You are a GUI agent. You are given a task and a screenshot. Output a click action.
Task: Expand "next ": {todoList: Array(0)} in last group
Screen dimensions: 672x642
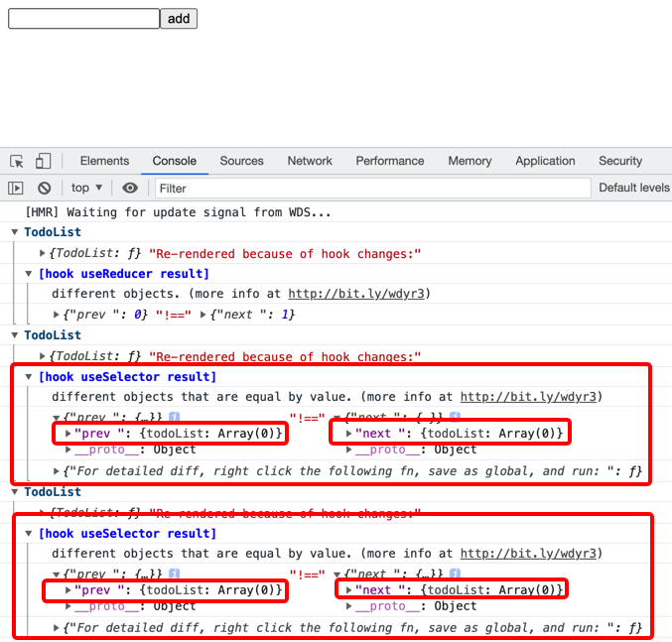click(x=348, y=590)
